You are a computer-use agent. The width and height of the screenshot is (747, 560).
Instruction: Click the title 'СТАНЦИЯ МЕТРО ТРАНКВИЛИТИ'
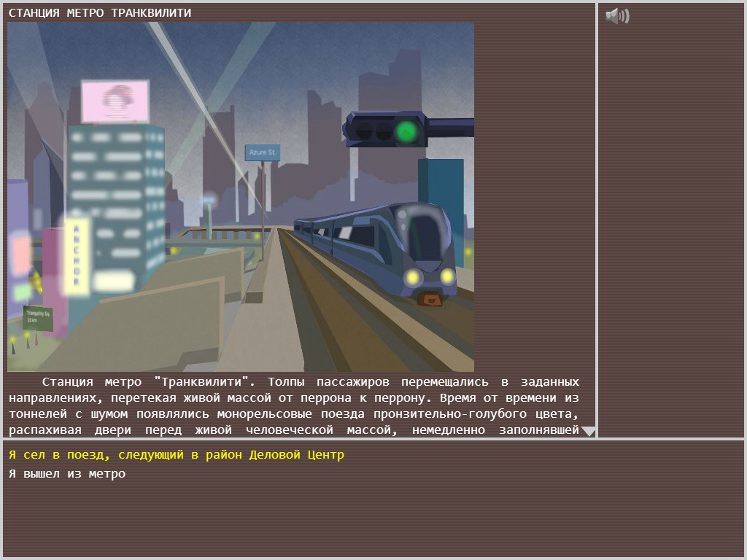[x=100, y=13]
